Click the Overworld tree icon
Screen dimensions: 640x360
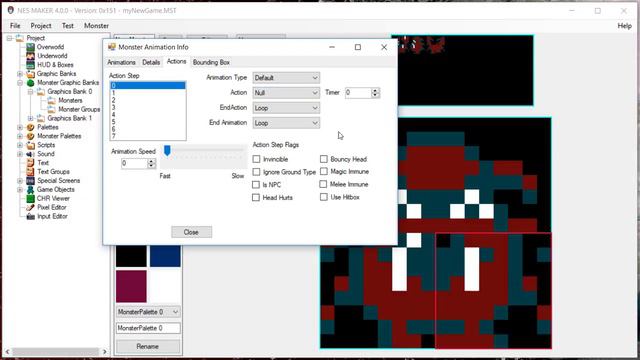pos(31,47)
